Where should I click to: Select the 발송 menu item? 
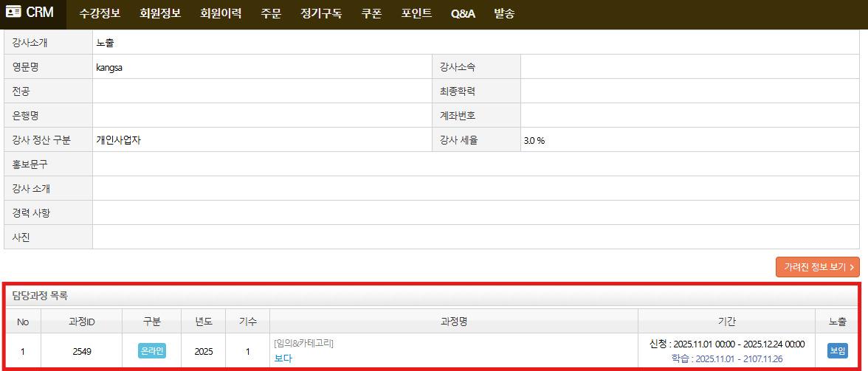504,13
